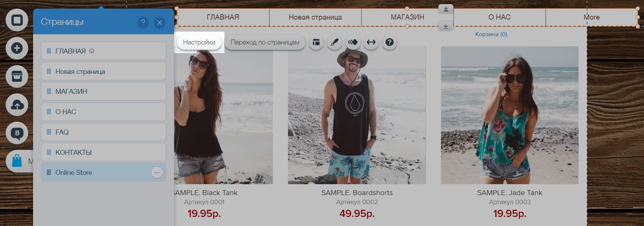Screen dimensions: 644x226
Task: Click the Настройки button
Action: (x=199, y=42)
